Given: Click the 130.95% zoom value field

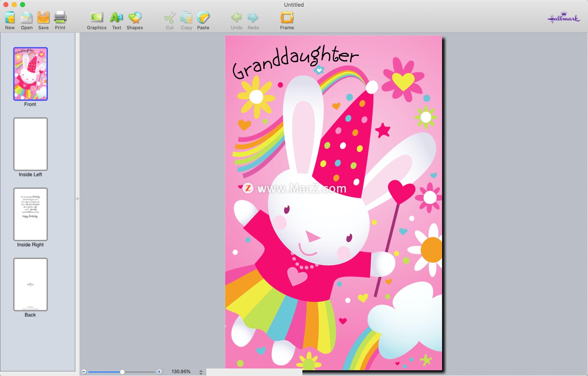Looking at the screenshot, I should pyautogui.click(x=181, y=371).
